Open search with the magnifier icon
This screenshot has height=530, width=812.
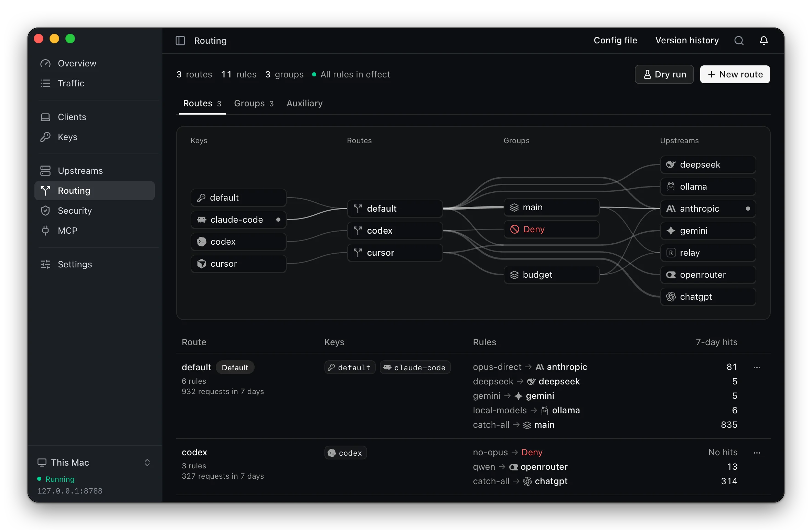click(739, 41)
